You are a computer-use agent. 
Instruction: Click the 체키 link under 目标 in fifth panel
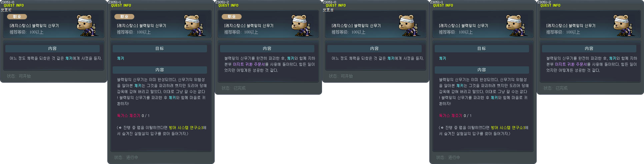click(x=442, y=58)
